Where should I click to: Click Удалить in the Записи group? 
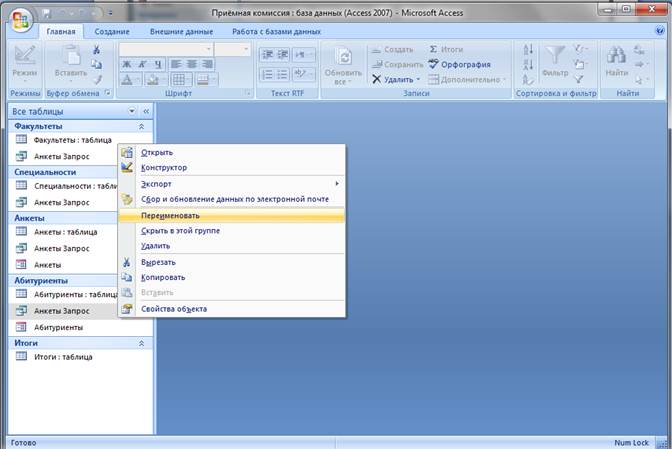click(396, 79)
